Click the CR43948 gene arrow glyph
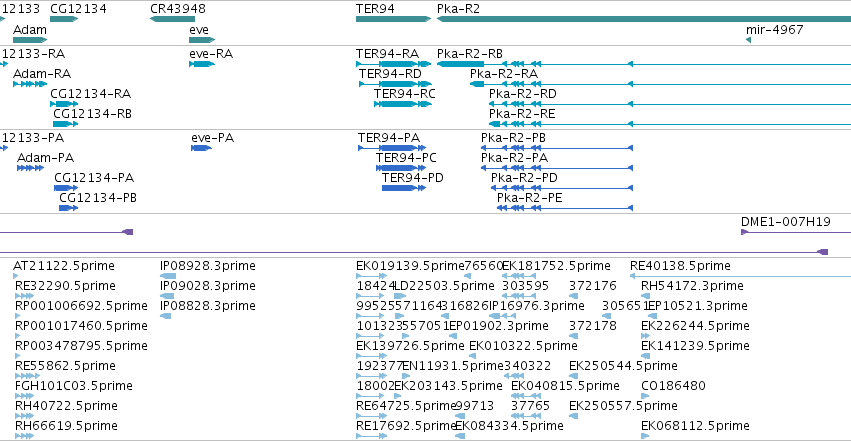The height and width of the screenshot is (441, 851). [172, 19]
